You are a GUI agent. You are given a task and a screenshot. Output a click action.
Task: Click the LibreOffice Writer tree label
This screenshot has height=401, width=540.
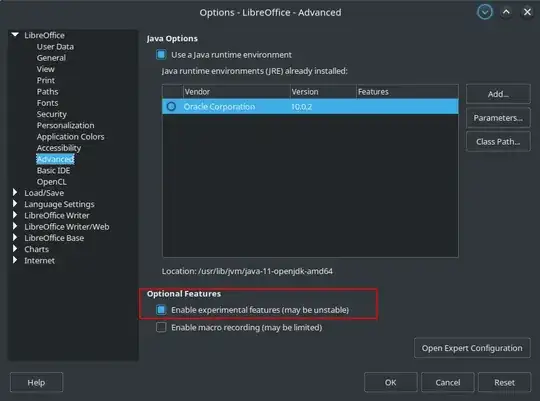click(x=57, y=216)
